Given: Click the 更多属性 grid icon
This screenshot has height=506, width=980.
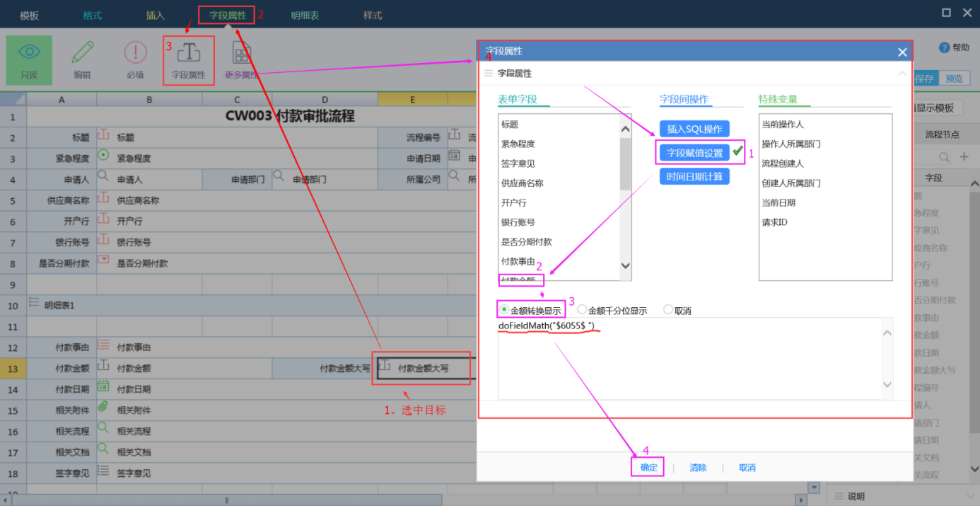Looking at the screenshot, I should (242, 53).
